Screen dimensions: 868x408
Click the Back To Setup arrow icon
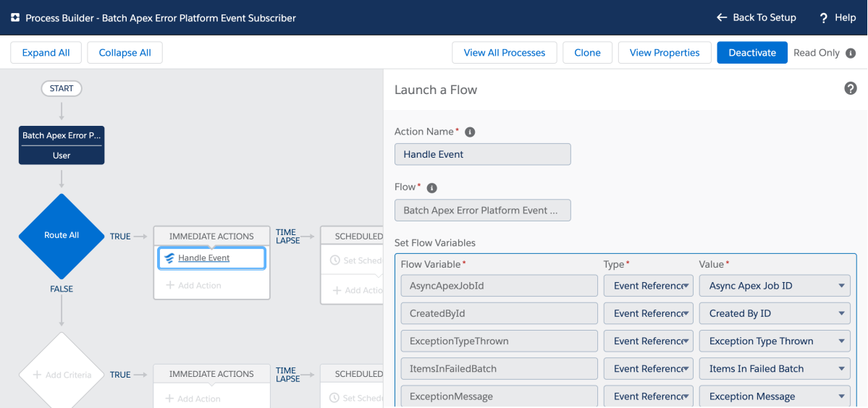pyautogui.click(x=721, y=17)
